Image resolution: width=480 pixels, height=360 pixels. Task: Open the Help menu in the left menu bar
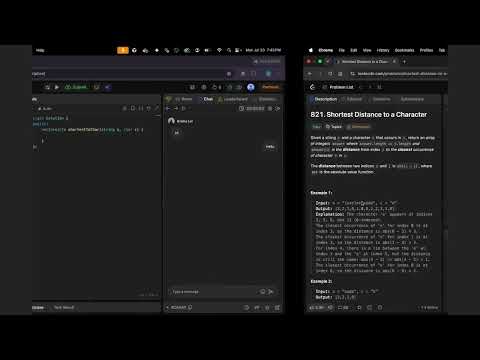coord(40,50)
